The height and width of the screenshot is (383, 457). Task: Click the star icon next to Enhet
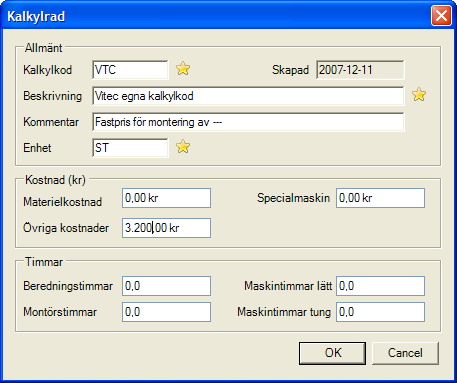pos(183,147)
